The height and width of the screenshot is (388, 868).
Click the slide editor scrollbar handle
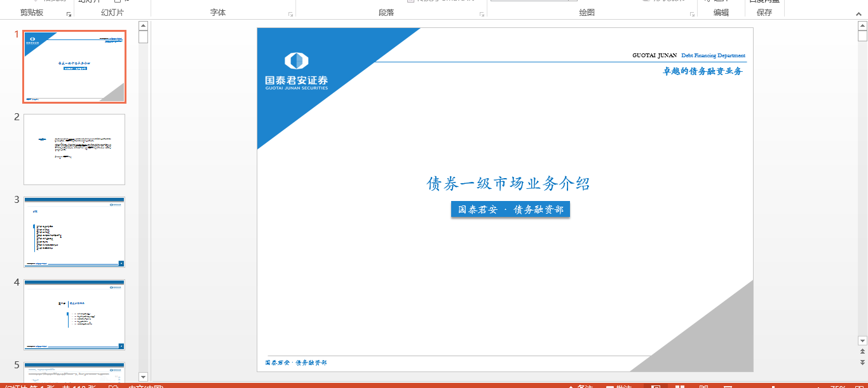[x=862, y=36]
